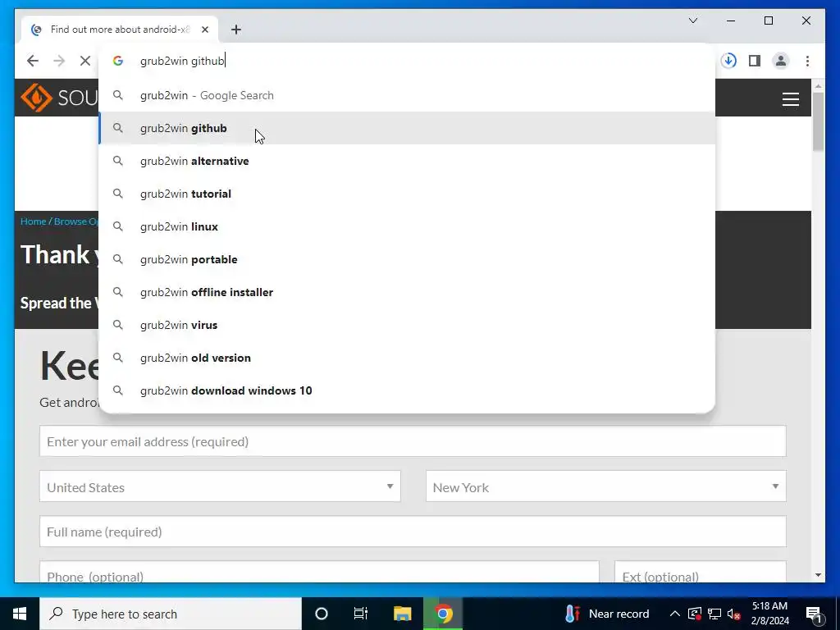Click address bar with grub2win github text

[407, 61]
